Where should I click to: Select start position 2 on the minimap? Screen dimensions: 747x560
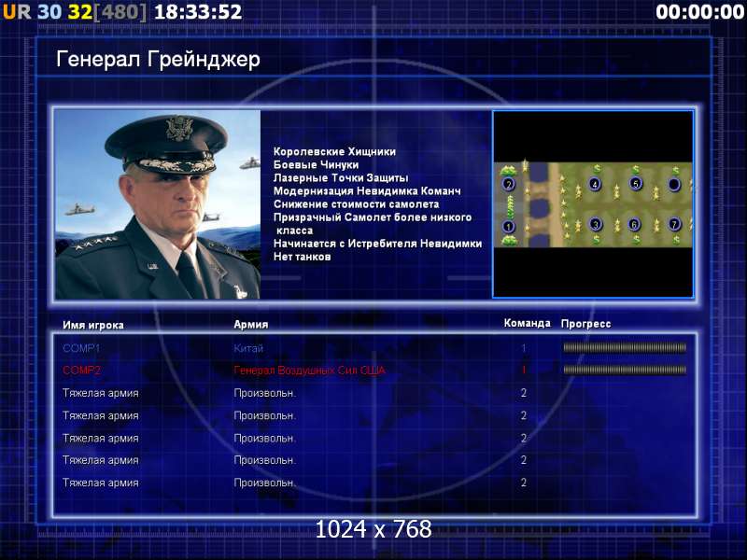point(509,184)
